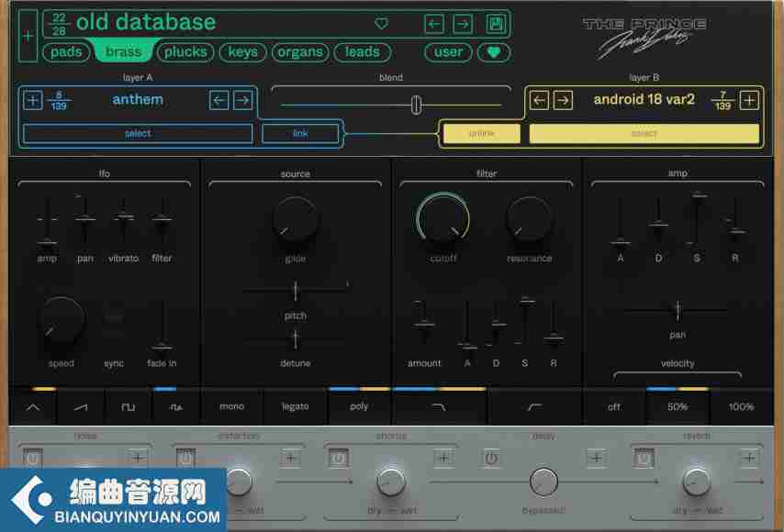Open android 18 var2 sound name
The height and width of the screenshot is (532, 784).
644,99
